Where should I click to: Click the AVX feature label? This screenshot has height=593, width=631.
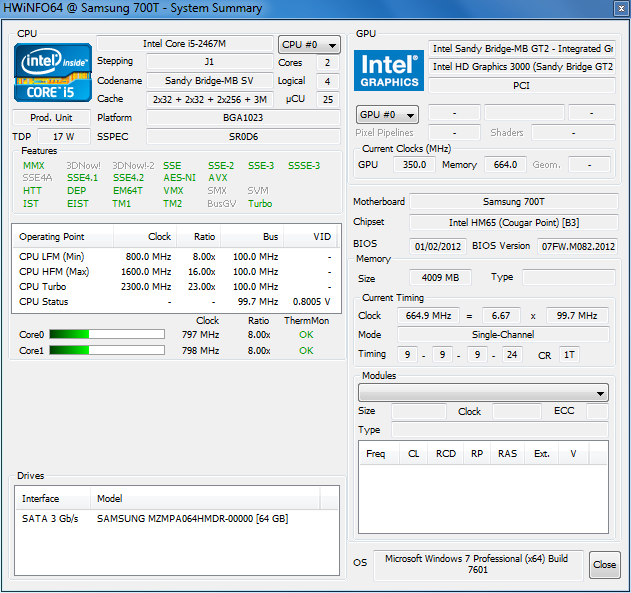(x=218, y=178)
